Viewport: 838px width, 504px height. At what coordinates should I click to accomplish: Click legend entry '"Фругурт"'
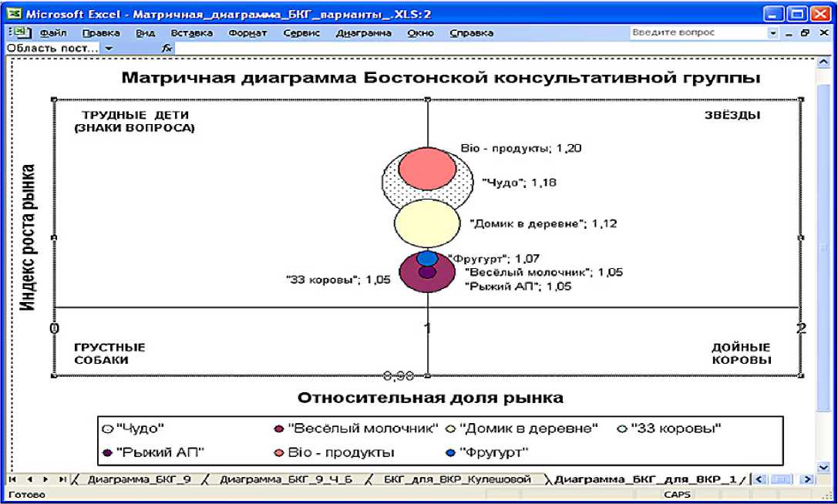(x=487, y=452)
